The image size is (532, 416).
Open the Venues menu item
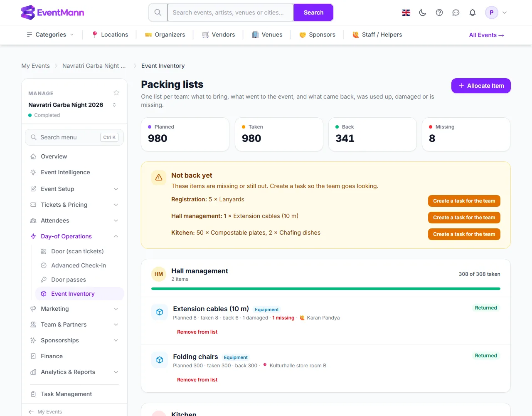coord(267,35)
